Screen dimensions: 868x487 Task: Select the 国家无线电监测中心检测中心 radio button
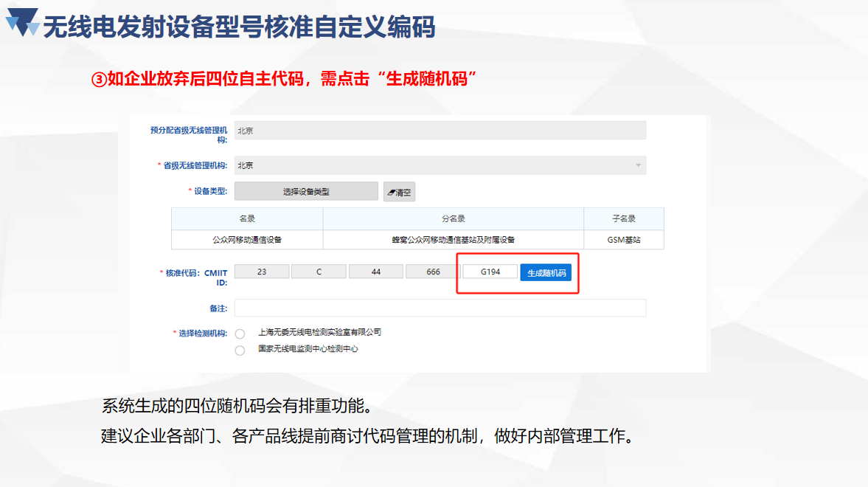[240, 350]
